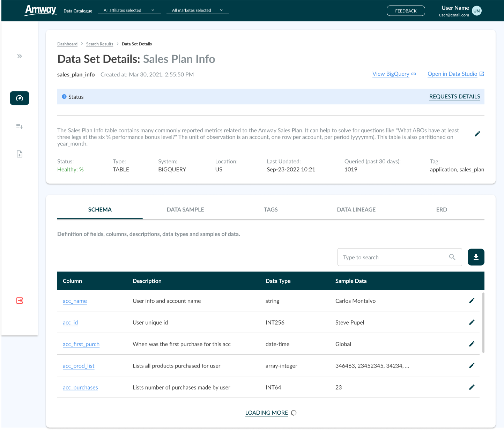Edit the acc_id row pencil icon
Screen dimensions: 504x430
point(472,322)
